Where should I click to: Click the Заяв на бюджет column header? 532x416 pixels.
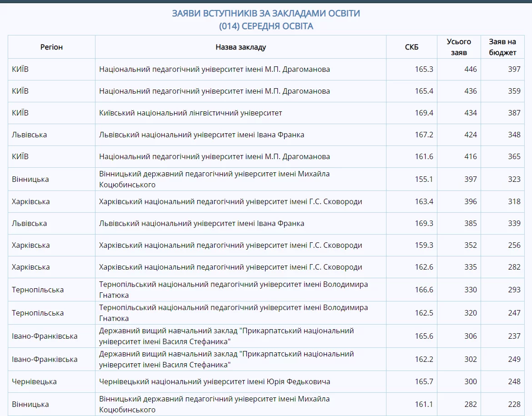pos(502,47)
